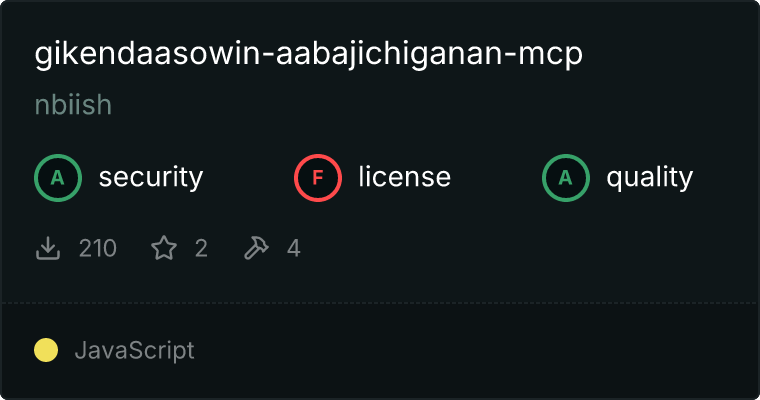Image resolution: width=760 pixels, height=400 pixels.
Task: Star the server with the star icon
Action: click(164, 248)
